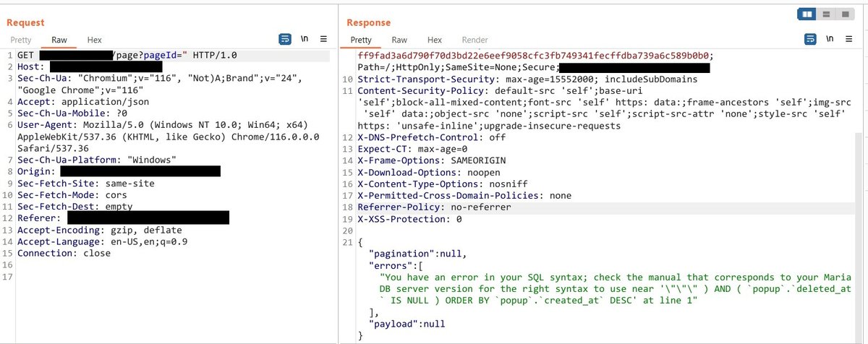Click 'Referrer-Policy: no-referrer' line
The height and width of the screenshot is (344, 868).
[x=434, y=207]
